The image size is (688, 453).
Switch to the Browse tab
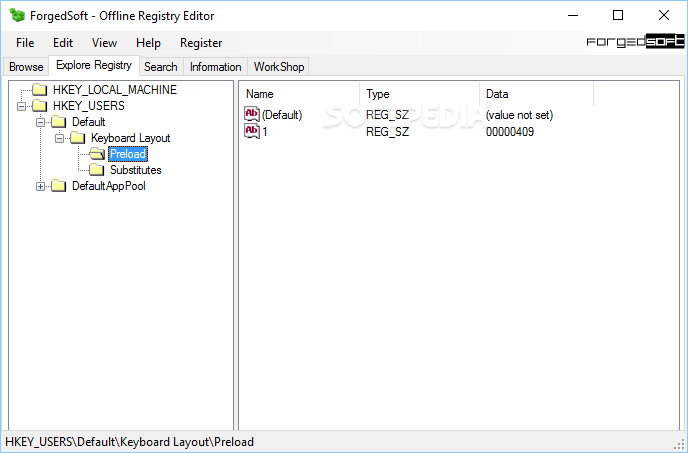(26, 67)
